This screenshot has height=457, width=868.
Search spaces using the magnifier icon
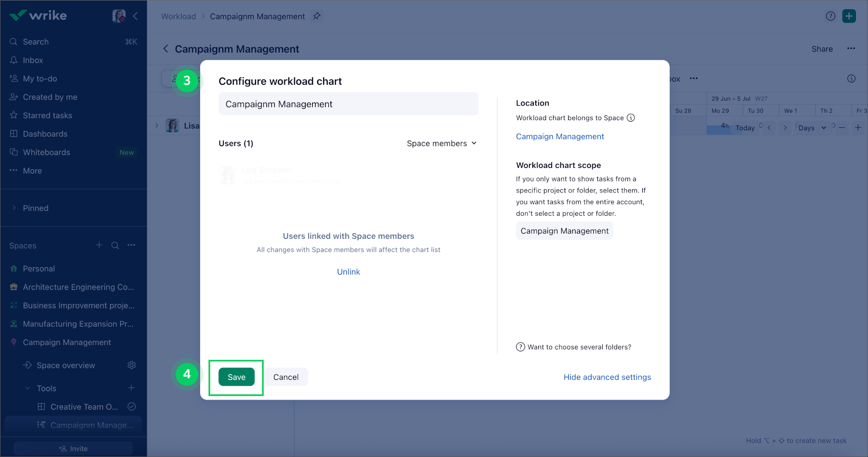115,245
